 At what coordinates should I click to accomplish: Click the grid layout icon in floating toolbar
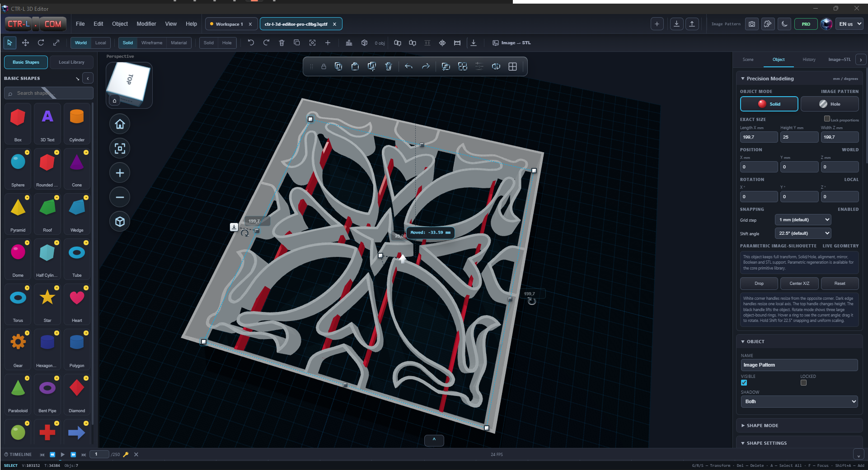512,66
